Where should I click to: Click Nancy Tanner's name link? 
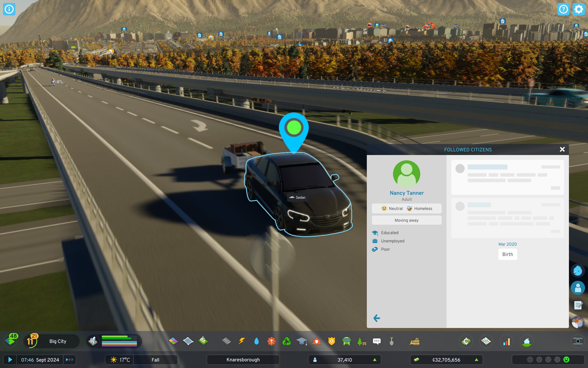pos(407,193)
